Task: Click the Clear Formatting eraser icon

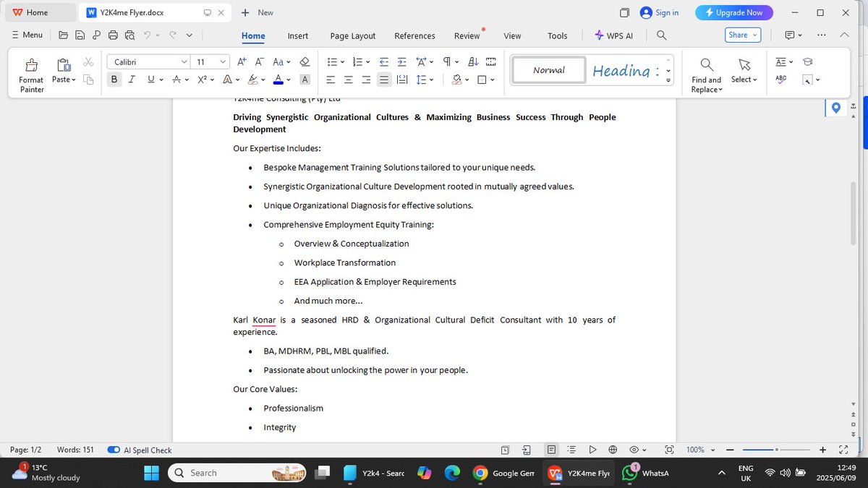Action: coord(305,62)
